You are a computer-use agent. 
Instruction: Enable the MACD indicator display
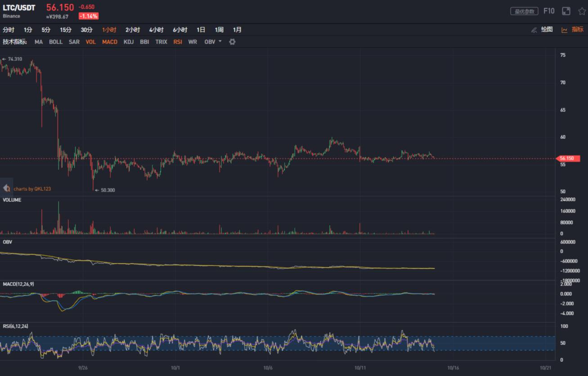pyautogui.click(x=109, y=41)
